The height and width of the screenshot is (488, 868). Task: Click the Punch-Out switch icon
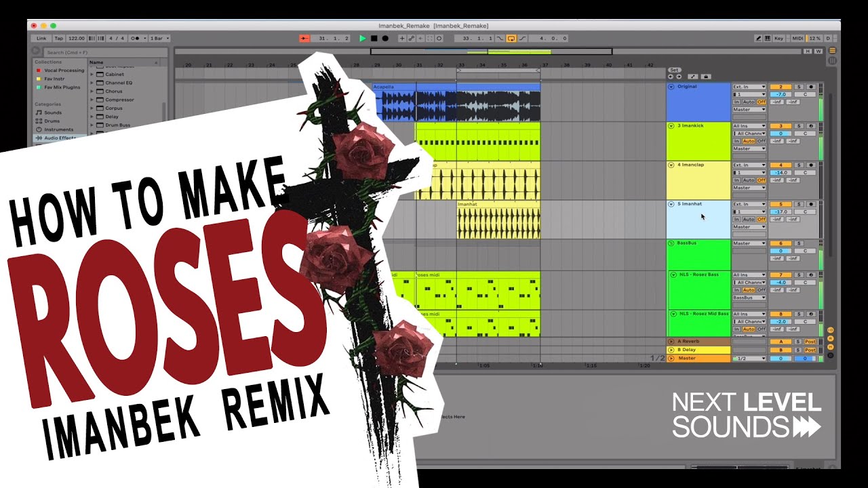tap(523, 39)
